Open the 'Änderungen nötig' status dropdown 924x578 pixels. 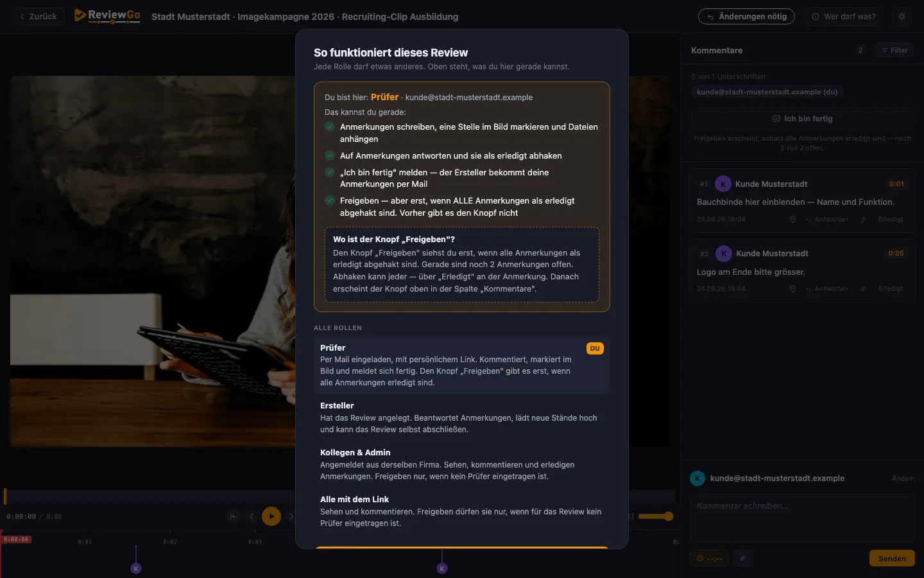[746, 17]
